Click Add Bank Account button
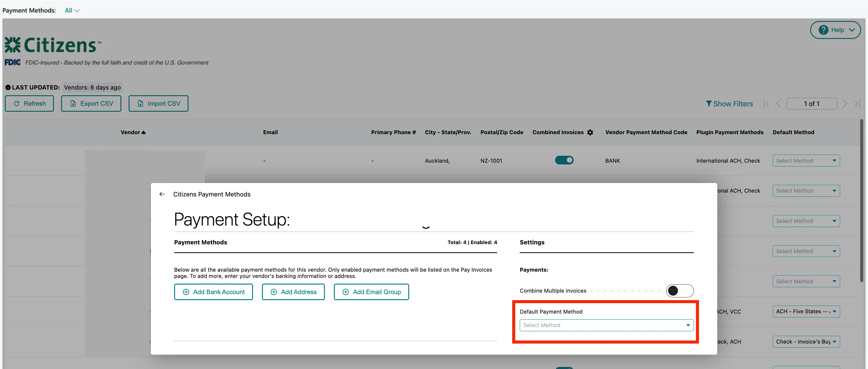Image resolution: width=868 pixels, height=369 pixels. point(213,292)
